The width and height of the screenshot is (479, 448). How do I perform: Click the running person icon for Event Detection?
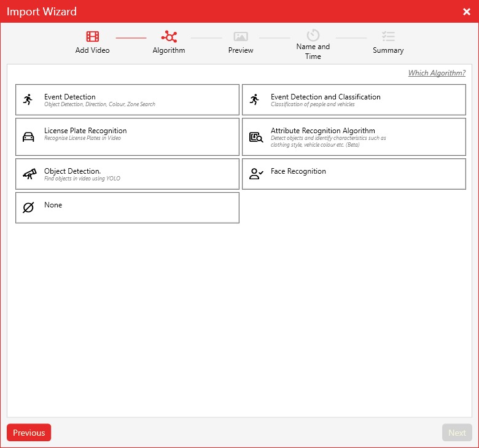[x=28, y=99]
